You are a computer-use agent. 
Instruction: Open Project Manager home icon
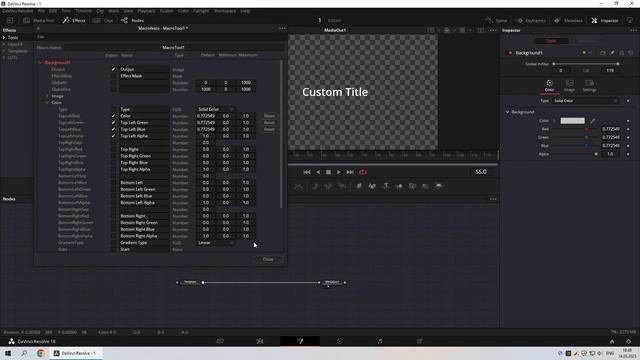612,342
